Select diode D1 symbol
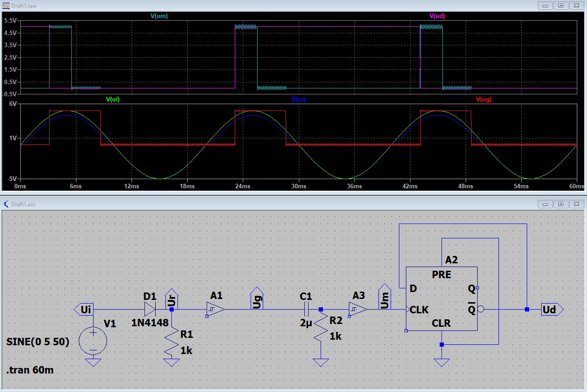The height and width of the screenshot is (392, 587). click(x=150, y=309)
